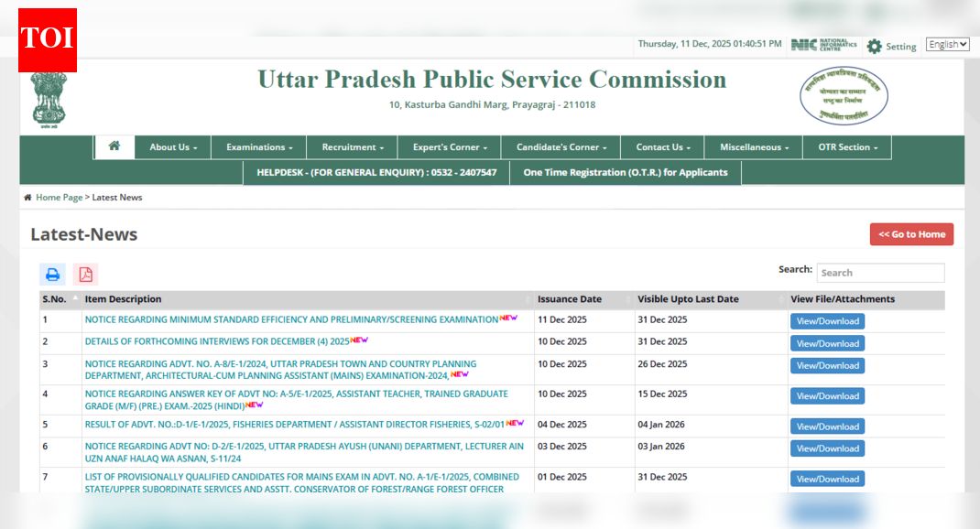Select the OTR Section menu
The height and width of the screenshot is (529, 980).
tap(846, 146)
